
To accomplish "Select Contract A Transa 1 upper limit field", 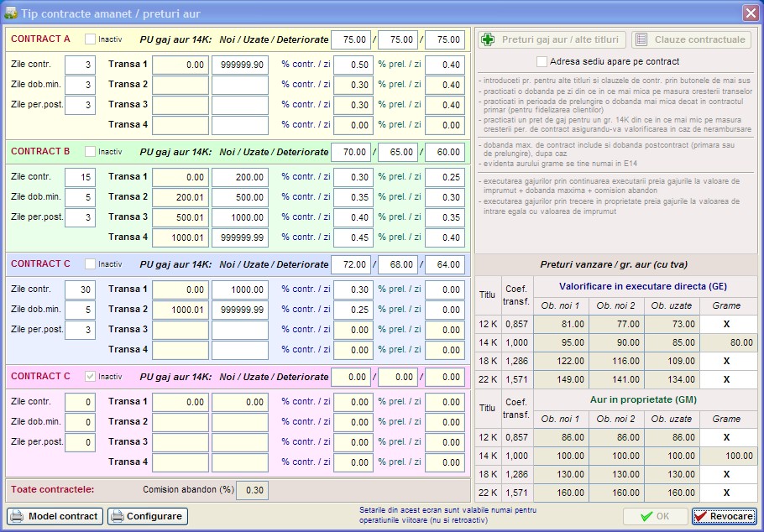I will coord(239,65).
